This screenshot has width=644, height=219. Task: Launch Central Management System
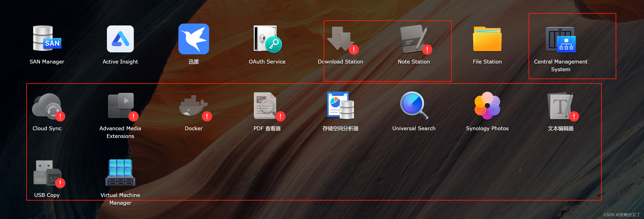[561, 39]
